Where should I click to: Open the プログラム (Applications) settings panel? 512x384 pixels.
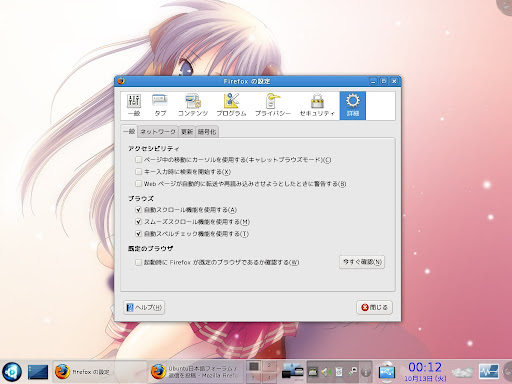click(231, 105)
